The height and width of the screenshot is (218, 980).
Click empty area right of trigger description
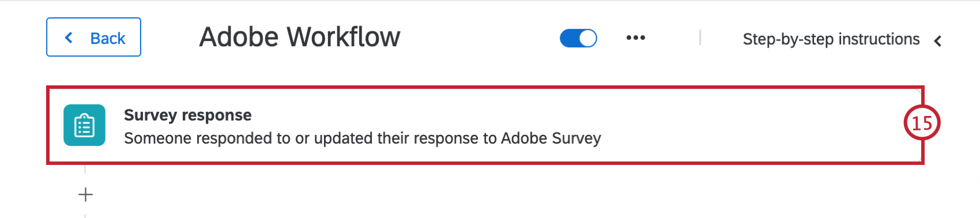click(x=749, y=138)
